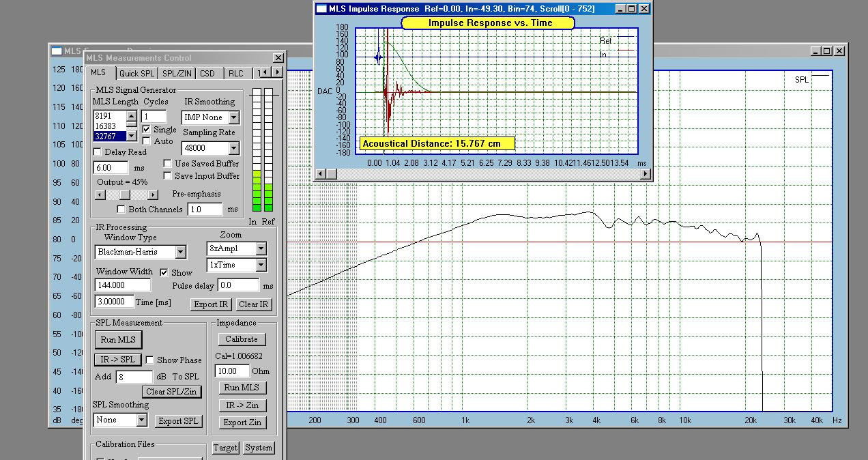Select MLS length 8191
868x460 pixels.
point(109,116)
